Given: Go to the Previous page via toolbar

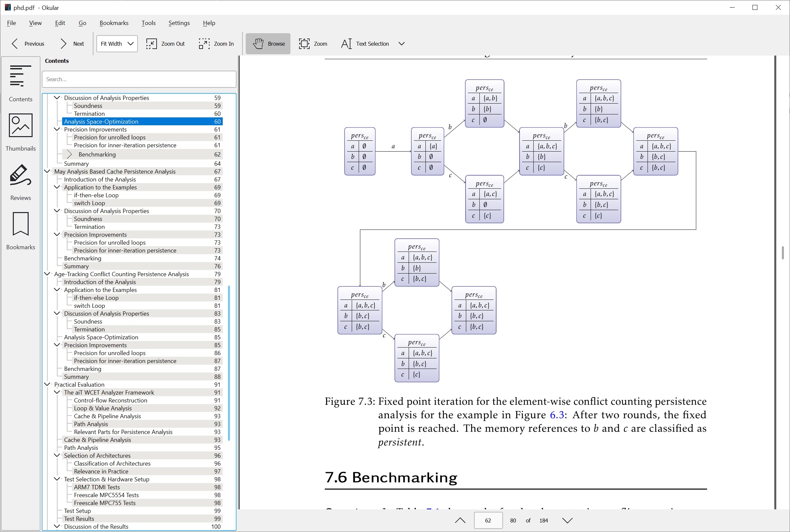Looking at the screenshot, I should coord(27,43).
